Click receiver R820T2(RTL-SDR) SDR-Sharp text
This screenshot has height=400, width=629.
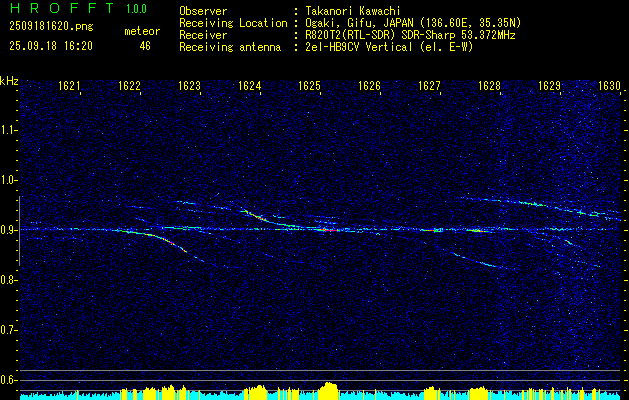pyautogui.click(x=410, y=35)
